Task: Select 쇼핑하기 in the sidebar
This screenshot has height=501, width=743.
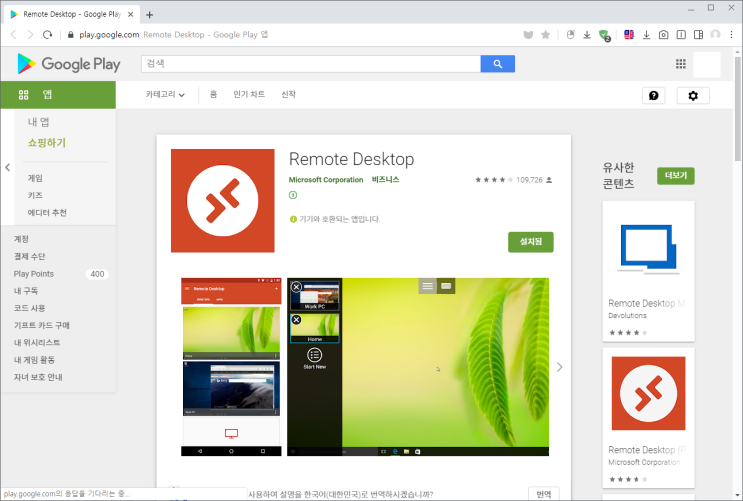Action: [x=47, y=143]
